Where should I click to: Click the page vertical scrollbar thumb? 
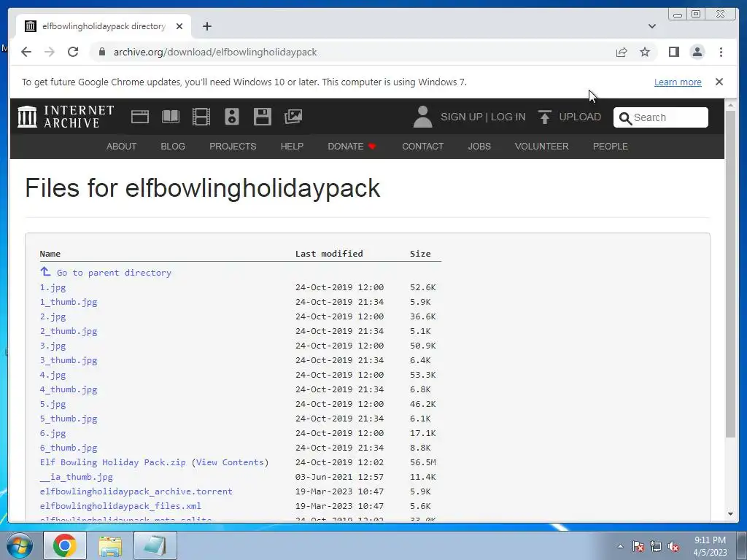730,274
